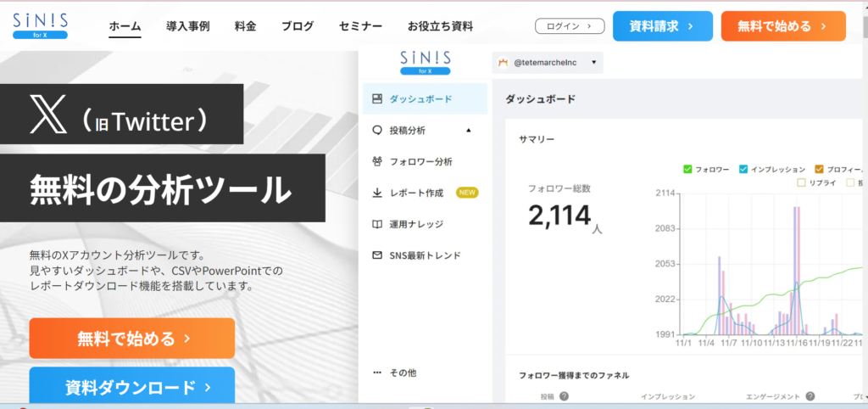Click the レポート作成 download icon
Image resolution: width=868 pixels, height=409 pixels.
click(x=377, y=193)
